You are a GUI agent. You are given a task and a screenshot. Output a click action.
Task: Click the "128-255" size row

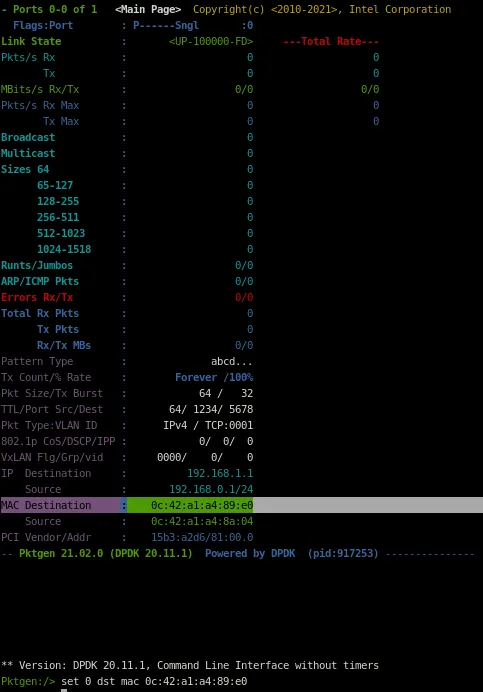click(x=58, y=201)
